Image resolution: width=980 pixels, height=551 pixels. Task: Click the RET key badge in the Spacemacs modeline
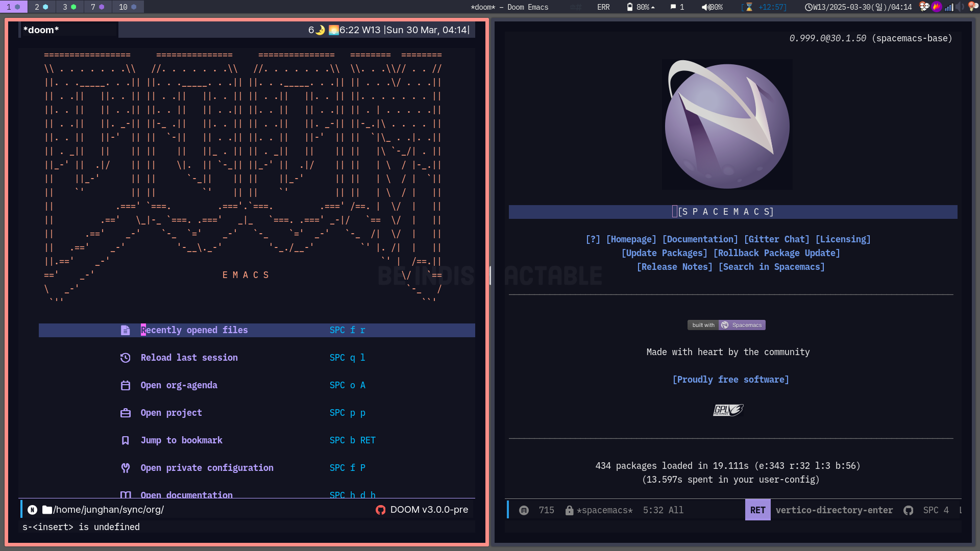(x=757, y=510)
